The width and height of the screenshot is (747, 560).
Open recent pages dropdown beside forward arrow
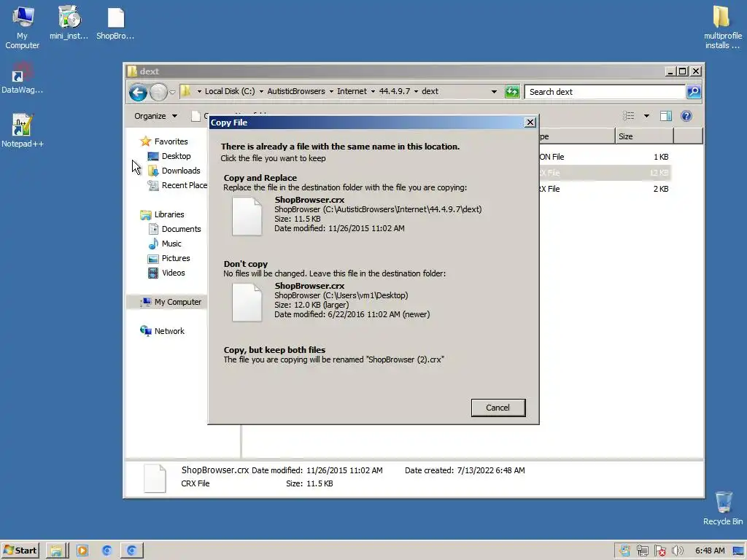coord(172,92)
